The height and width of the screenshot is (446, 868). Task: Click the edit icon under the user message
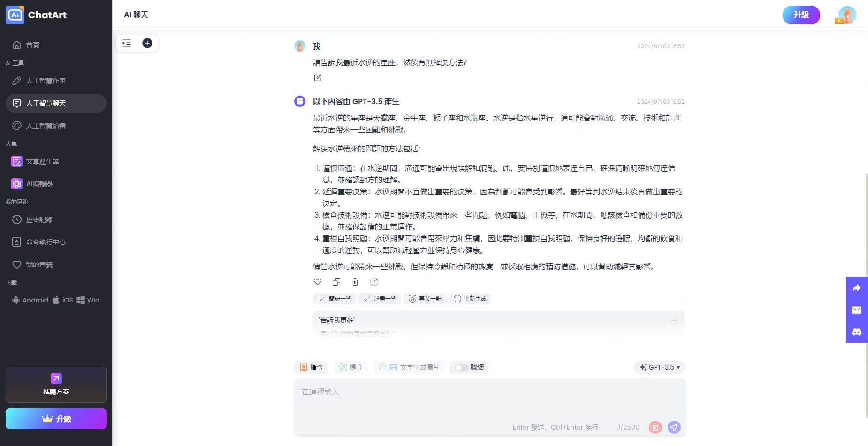(x=318, y=78)
